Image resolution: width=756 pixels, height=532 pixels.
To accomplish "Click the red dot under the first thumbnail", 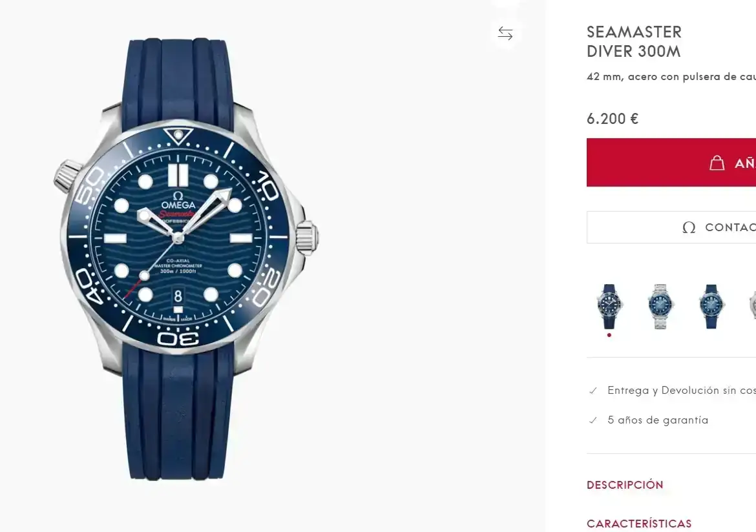I will (609, 335).
